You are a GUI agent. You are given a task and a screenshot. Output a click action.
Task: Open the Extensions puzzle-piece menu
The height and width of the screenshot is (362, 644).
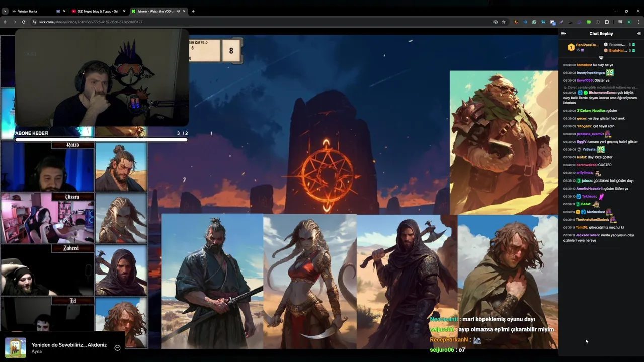tap(607, 22)
